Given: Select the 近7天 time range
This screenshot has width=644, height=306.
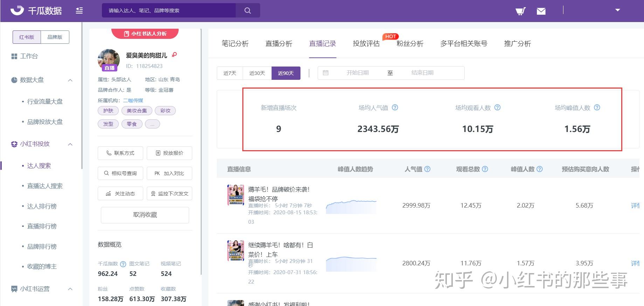Looking at the screenshot, I should pos(230,73).
